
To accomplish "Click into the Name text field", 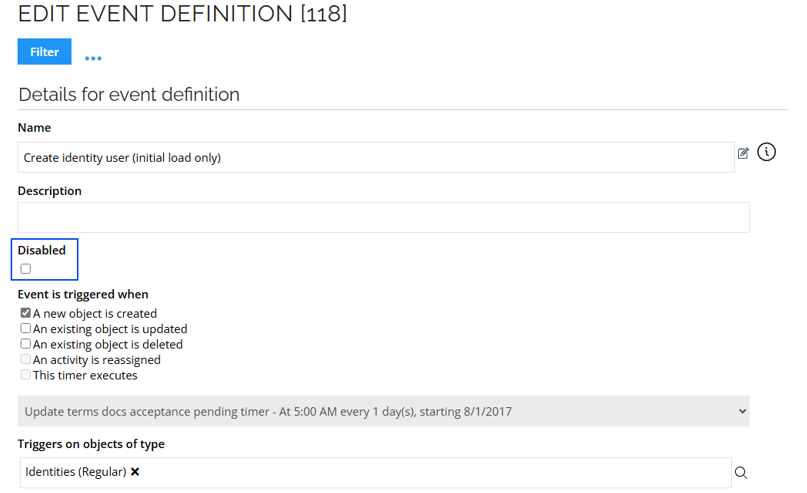I will point(375,158).
